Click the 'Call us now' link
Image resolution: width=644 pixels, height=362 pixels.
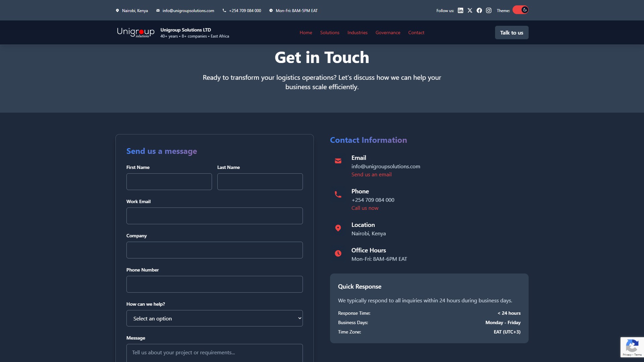365,208
